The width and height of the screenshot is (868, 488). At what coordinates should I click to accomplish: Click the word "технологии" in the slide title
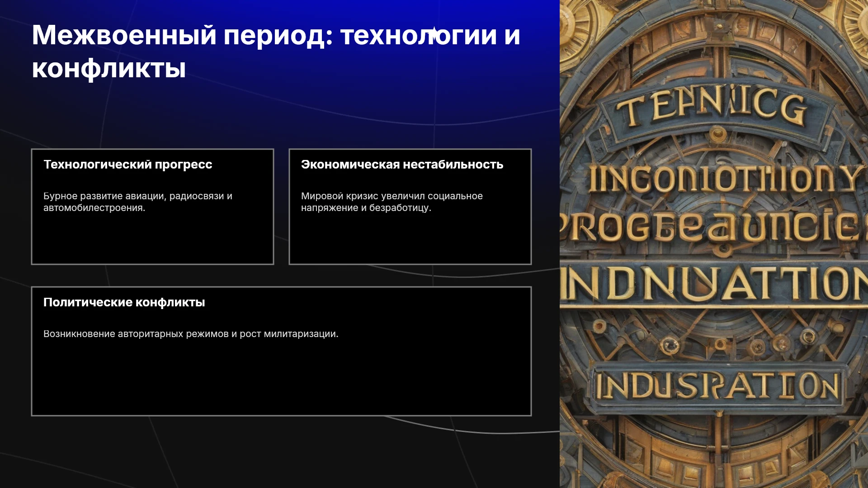click(x=419, y=35)
